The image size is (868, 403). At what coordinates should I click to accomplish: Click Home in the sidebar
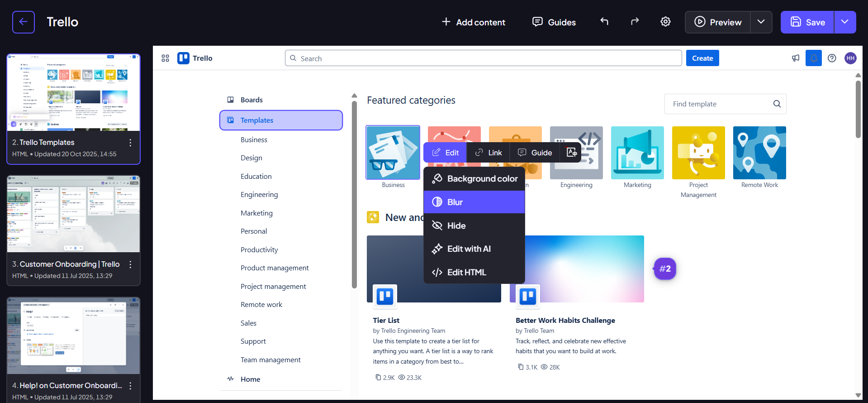pyautogui.click(x=250, y=379)
